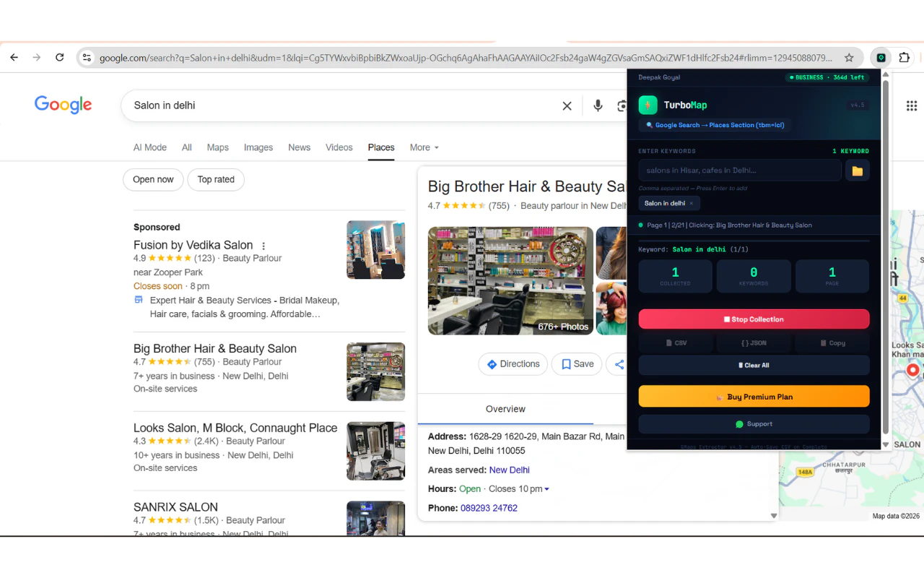This screenshot has width=924, height=578.
Task: Reload the page with the refresh icon
Action: click(x=60, y=57)
